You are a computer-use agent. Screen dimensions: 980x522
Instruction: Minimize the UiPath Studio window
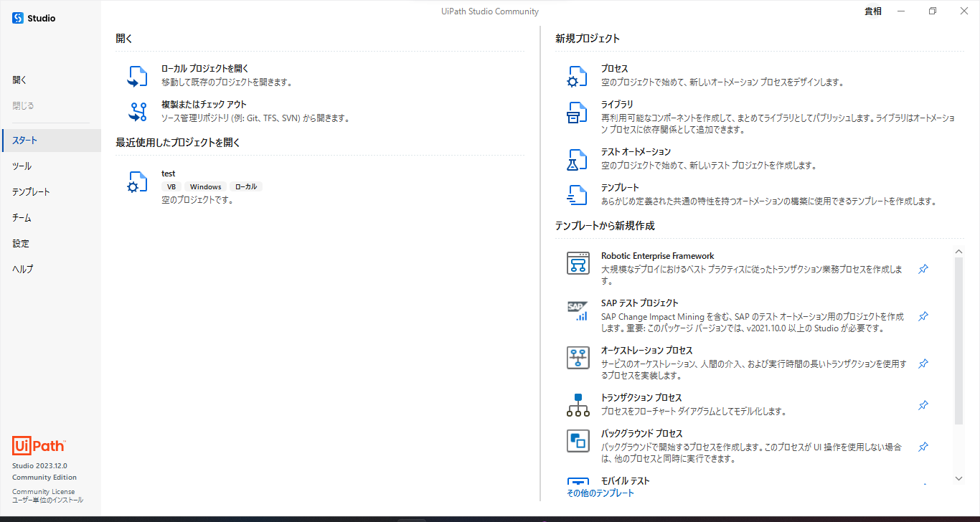901,11
